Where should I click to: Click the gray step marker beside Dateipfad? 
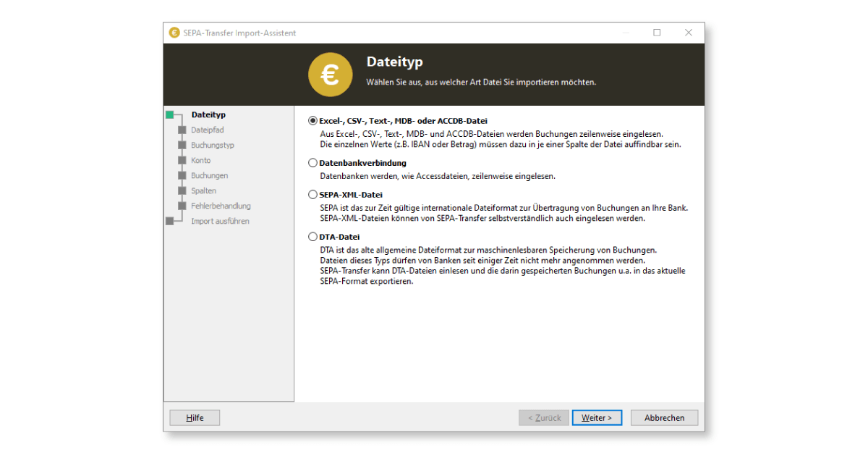[182, 130]
